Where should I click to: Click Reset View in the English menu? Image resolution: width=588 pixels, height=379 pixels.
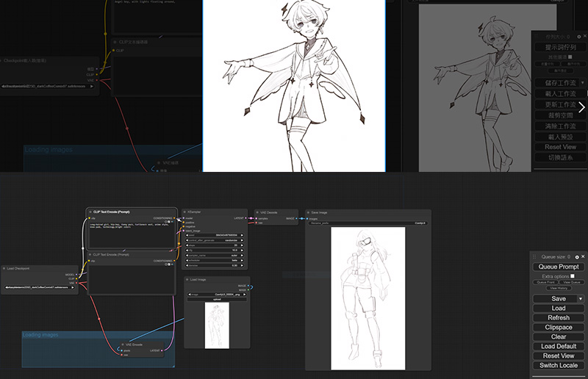click(559, 355)
